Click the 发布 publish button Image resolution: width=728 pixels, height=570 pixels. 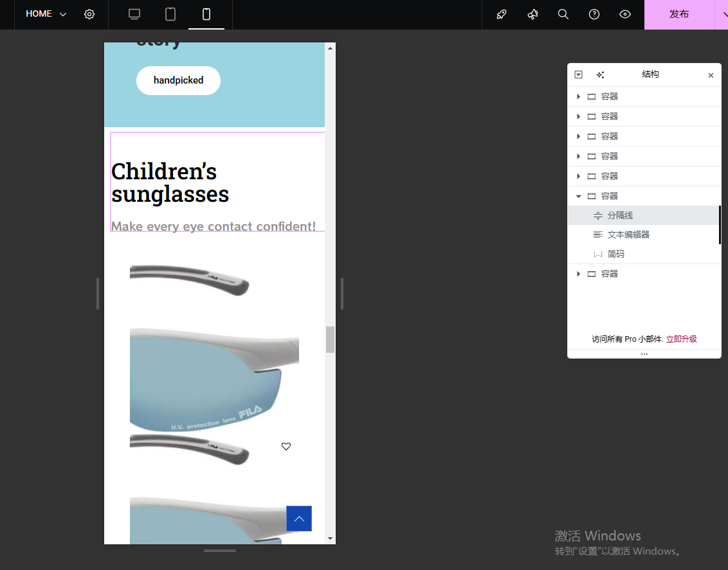679,14
